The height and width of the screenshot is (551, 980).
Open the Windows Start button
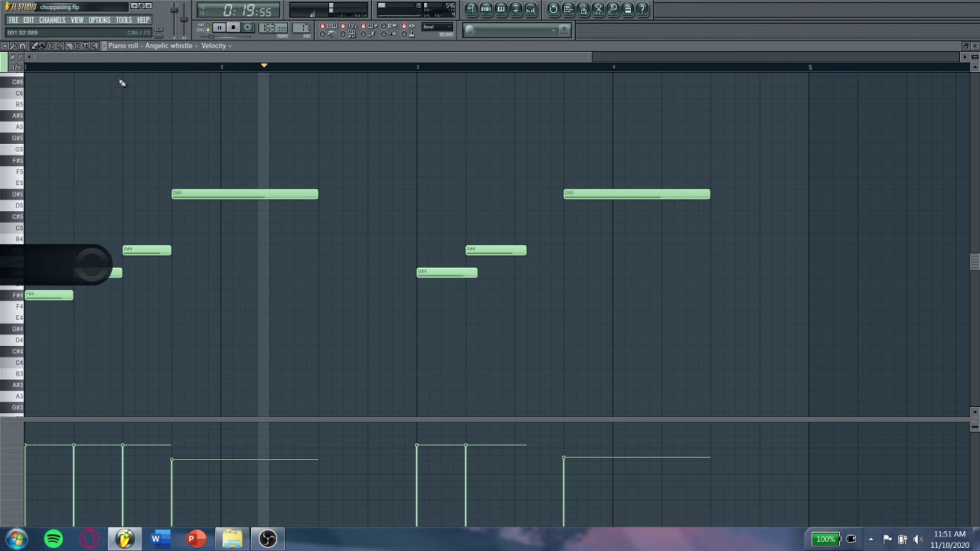click(17, 539)
